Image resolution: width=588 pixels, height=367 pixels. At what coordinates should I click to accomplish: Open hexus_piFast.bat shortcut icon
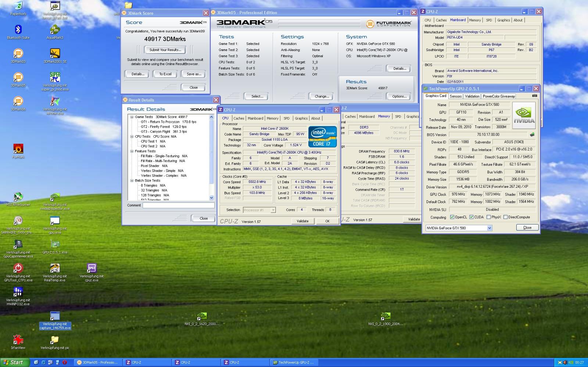[55, 6]
